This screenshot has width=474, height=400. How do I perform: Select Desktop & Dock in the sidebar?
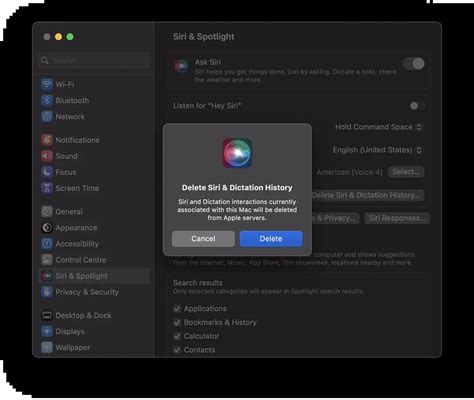pyautogui.click(x=94, y=315)
